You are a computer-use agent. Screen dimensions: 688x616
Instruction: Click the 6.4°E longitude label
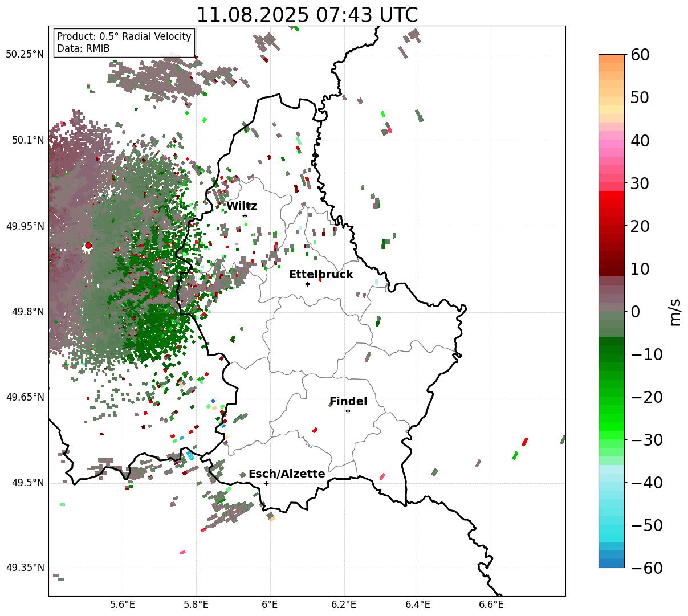[418, 605]
